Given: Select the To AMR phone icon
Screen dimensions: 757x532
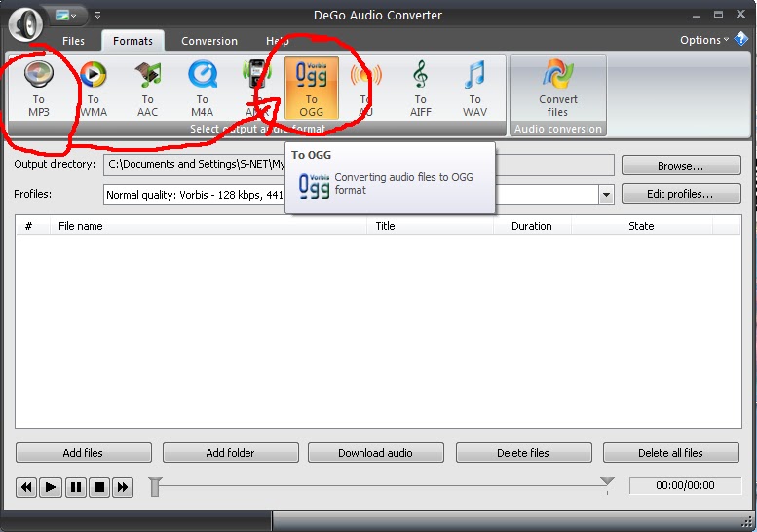Looking at the screenshot, I should coord(256,89).
